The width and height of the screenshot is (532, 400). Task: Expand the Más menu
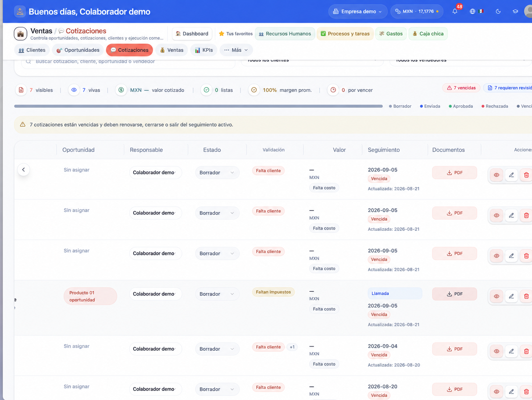click(236, 50)
